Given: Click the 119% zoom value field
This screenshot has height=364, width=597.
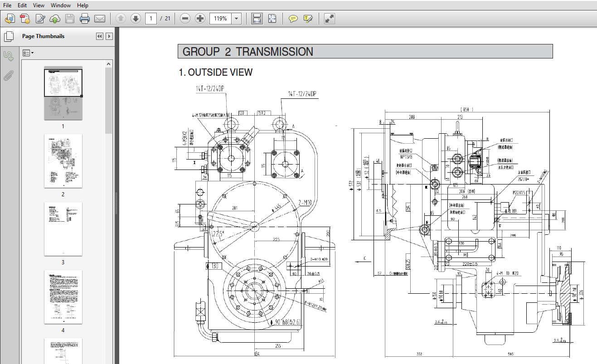Looking at the screenshot, I should pos(220,19).
